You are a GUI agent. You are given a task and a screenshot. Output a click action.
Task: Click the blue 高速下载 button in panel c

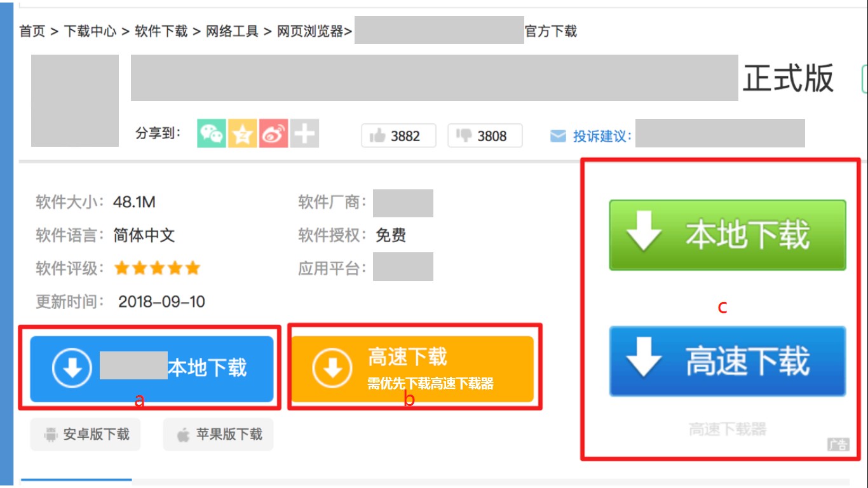726,362
